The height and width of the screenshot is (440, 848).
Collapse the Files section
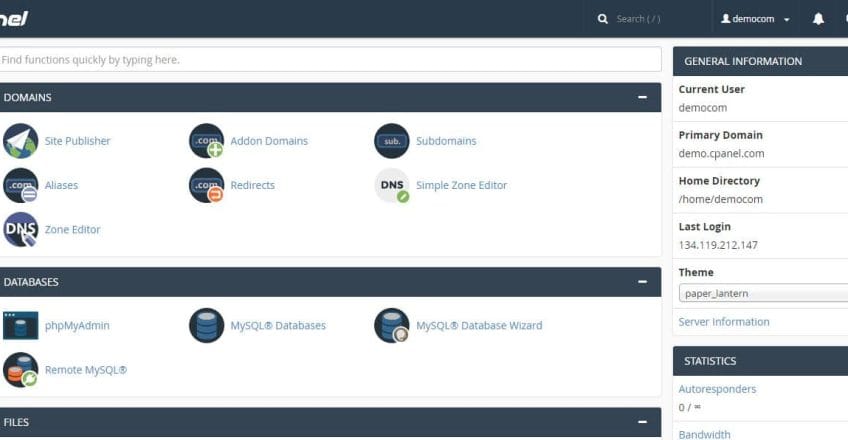642,422
